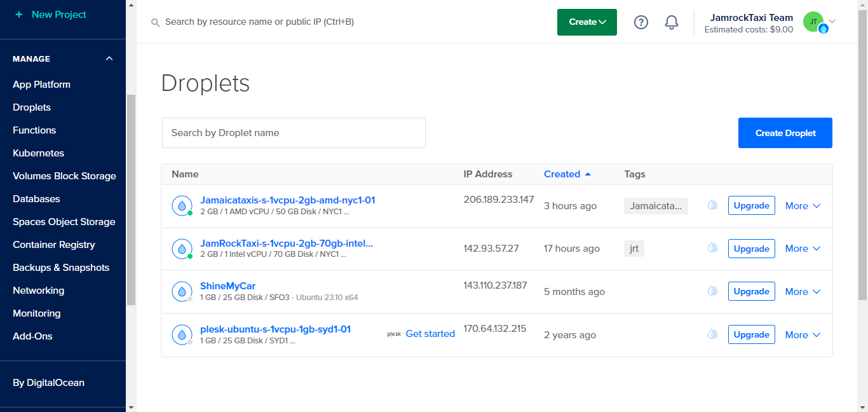868x412 pixels.
Task: Collapse the MANAGE sidebar section
Action: [x=109, y=58]
